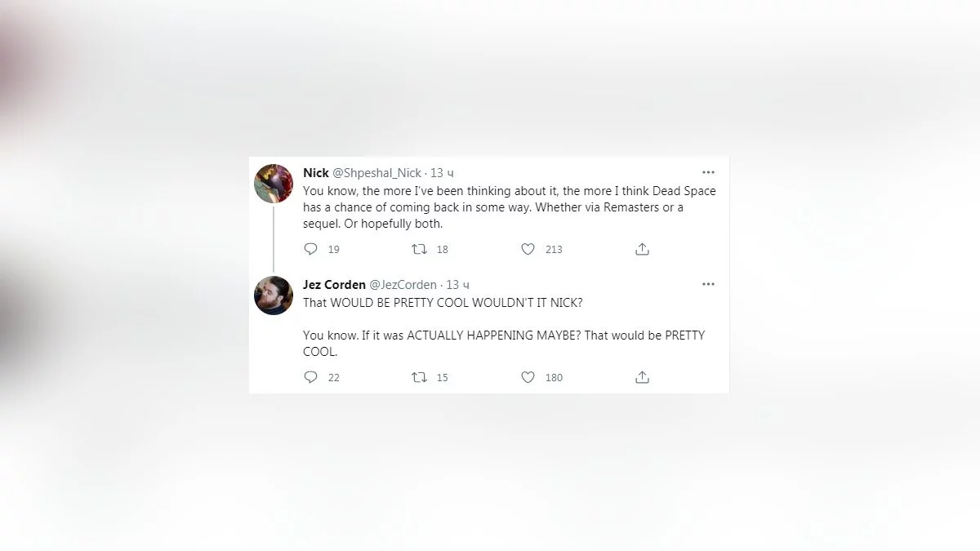The image size is (980, 551).
Task: Open Nick's tweet timestamp link
Action: (x=443, y=173)
